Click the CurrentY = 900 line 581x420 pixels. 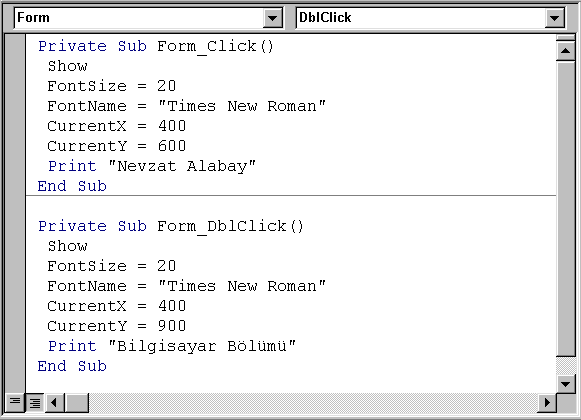click(x=117, y=326)
